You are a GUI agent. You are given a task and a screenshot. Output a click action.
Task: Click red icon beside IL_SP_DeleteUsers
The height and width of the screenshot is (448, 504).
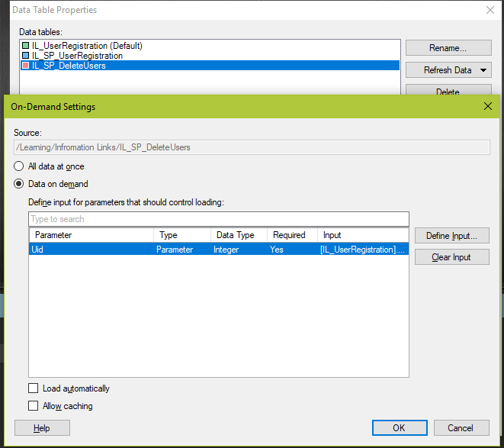point(26,66)
